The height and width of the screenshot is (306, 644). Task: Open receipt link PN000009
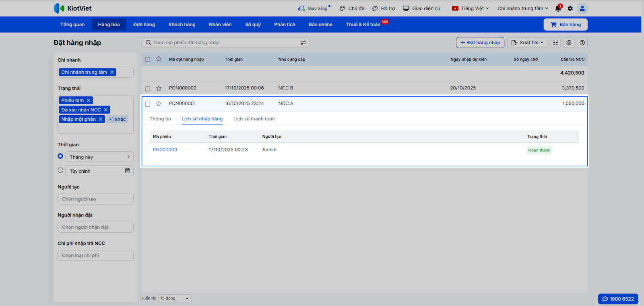point(165,150)
